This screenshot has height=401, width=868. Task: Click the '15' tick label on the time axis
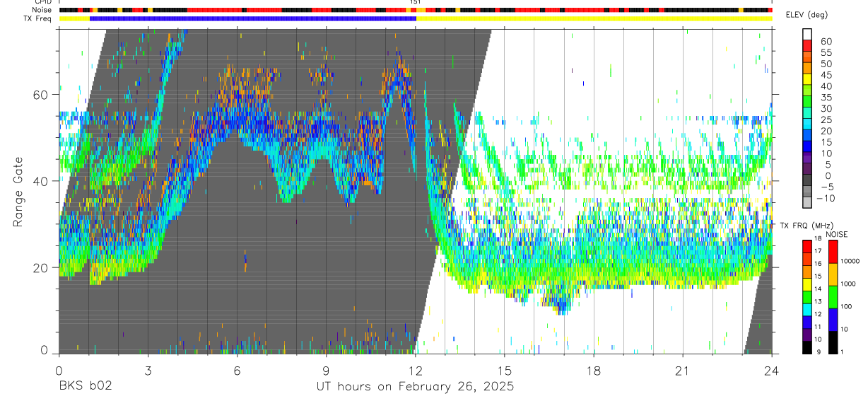point(505,370)
